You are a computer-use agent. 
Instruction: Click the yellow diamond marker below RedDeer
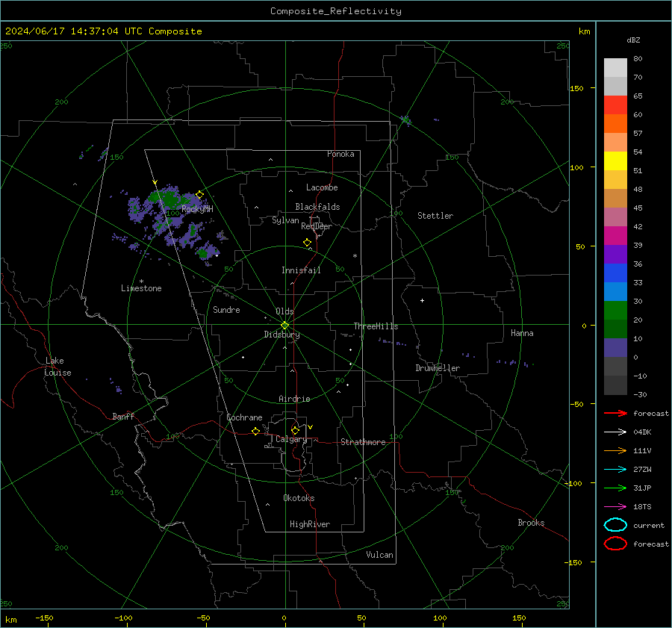308,243
